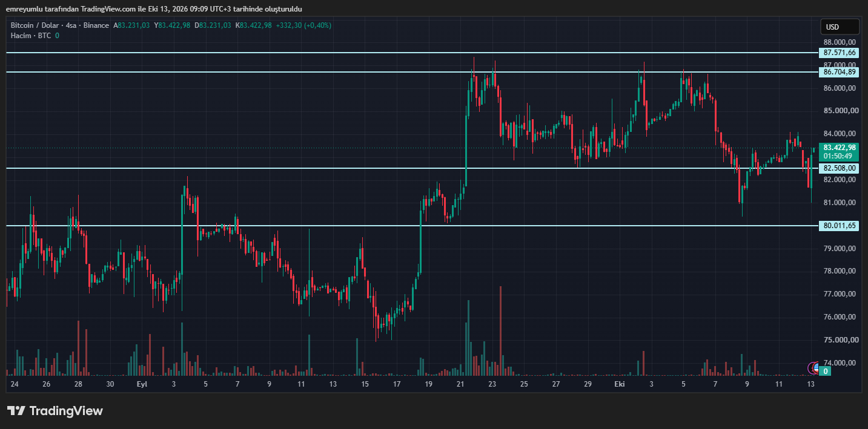Click the 26 date label on the time axis

[47, 384]
